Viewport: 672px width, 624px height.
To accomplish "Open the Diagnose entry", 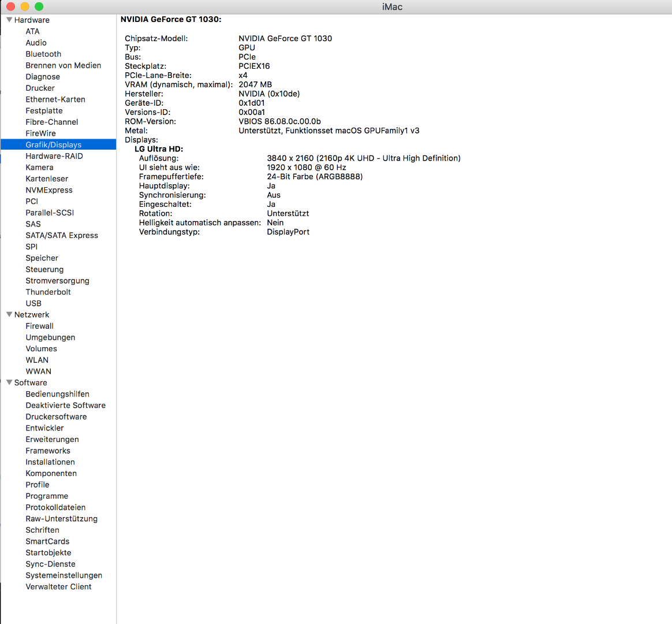I will [43, 77].
